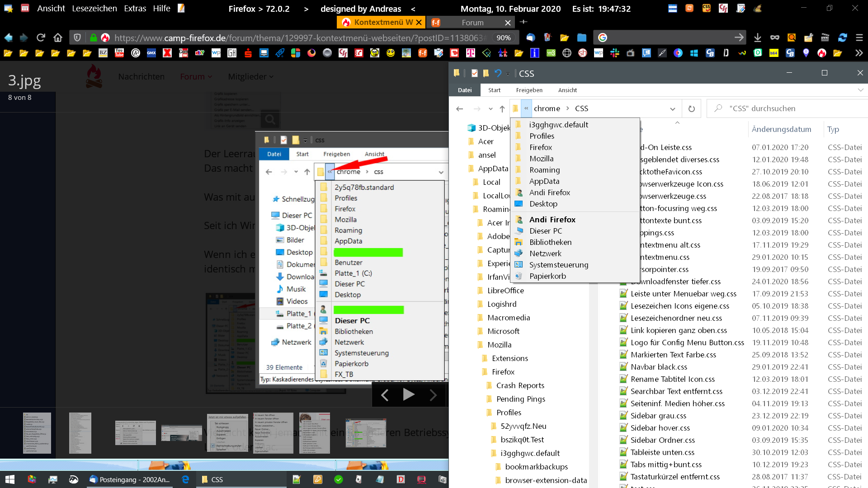
Task: Expand the Explorer ribbon chevron
Action: pos(860,90)
